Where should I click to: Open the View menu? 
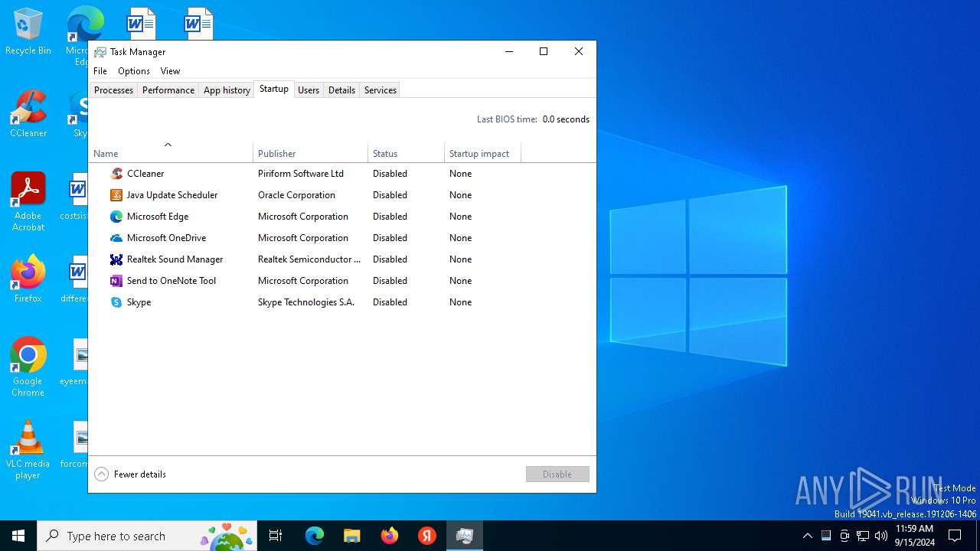click(x=170, y=71)
